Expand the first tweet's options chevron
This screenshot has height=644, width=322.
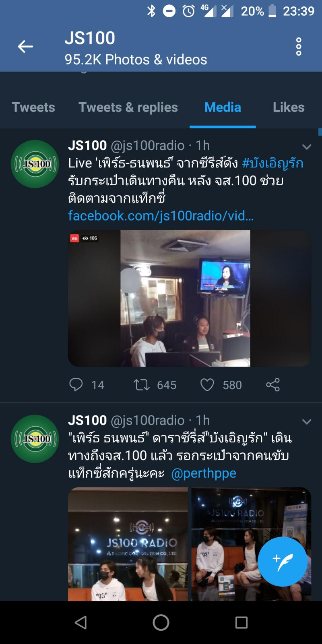click(307, 147)
